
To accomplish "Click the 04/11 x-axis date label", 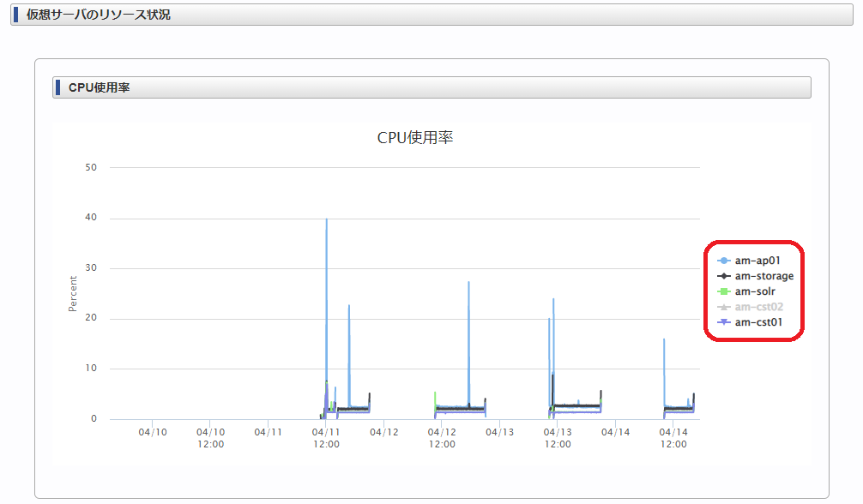I will pyautogui.click(x=268, y=433).
